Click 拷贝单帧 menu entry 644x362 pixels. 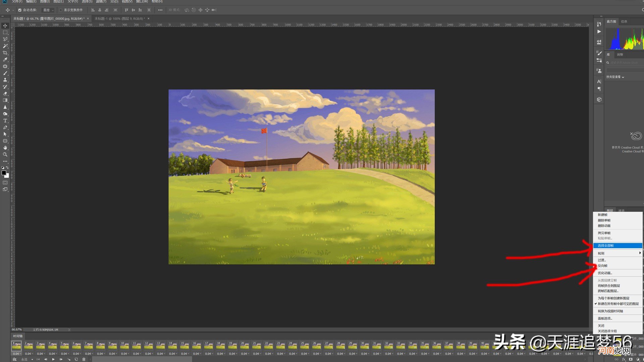point(618,233)
